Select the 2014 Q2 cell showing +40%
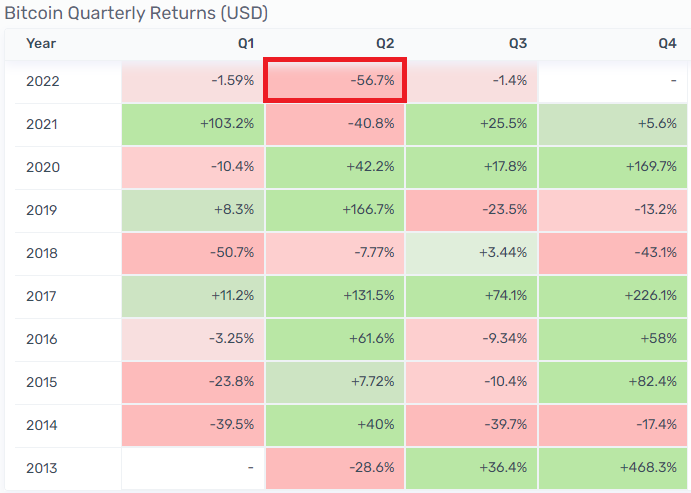 coord(334,425)
